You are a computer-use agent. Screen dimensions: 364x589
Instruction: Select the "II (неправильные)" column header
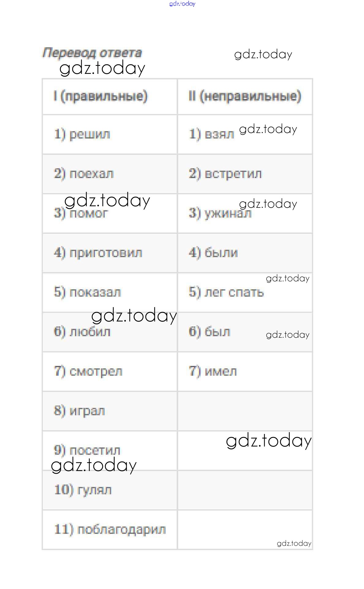(245, 96)
